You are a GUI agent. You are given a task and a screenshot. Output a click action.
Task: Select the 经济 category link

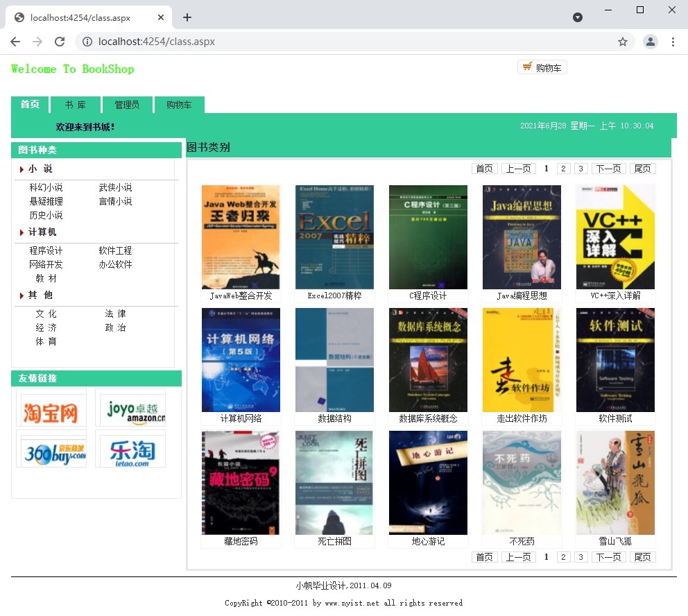coord(46,327)
